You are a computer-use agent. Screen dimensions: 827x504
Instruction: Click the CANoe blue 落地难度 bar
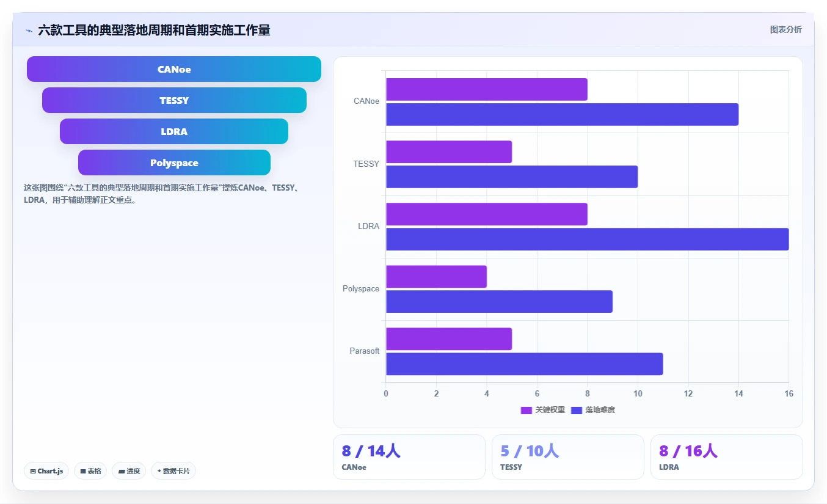point(562,114)
